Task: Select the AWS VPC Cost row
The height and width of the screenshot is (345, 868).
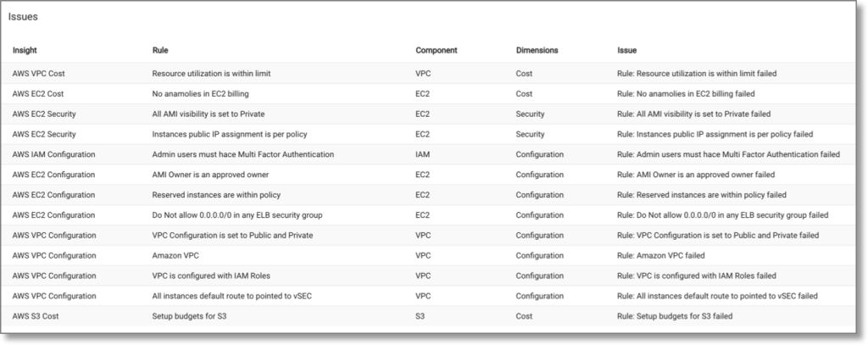Action: tap(38, 74)
